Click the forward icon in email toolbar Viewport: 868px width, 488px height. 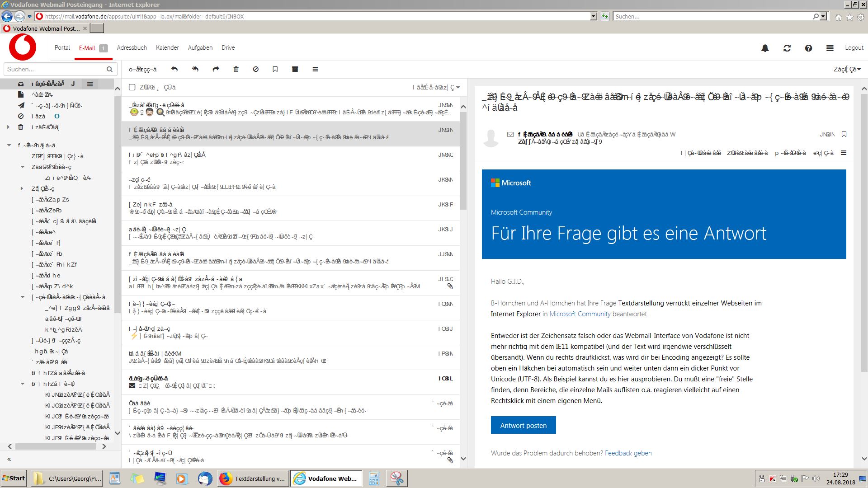coord(216,69)
